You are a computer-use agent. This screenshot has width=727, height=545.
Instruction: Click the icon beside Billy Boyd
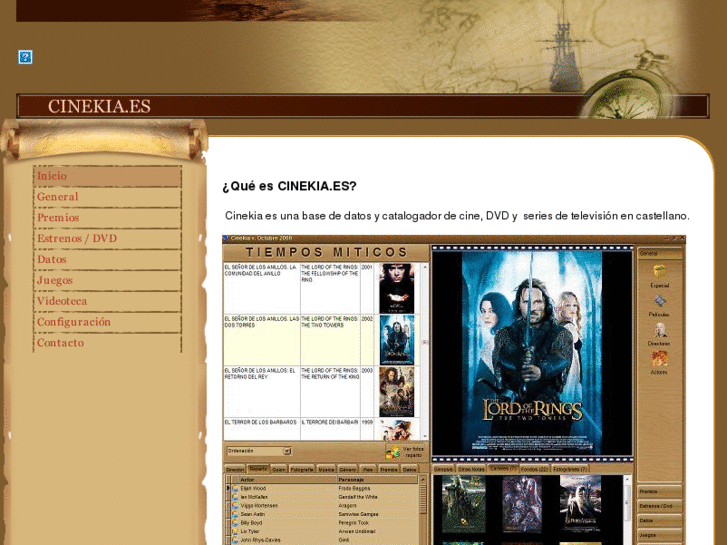pyautogui.click(x=236, y=523)
